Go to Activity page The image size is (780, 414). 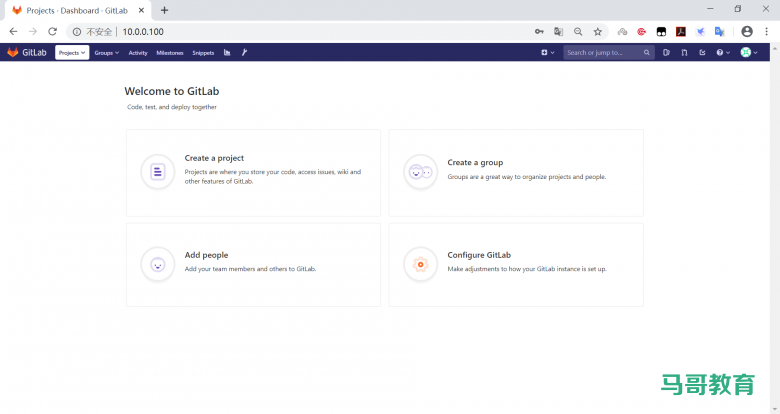pos(138,53)
